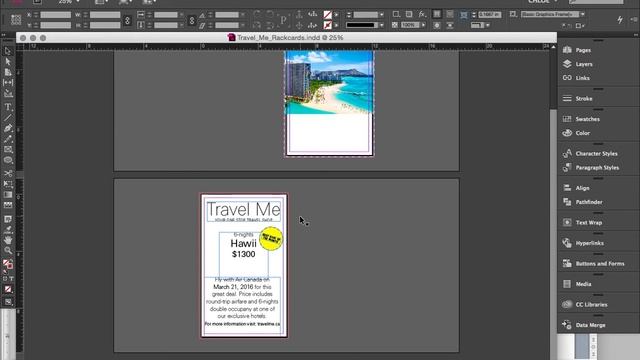This screenshot has height=360, width=640.
Task: Click the stroke color swatch in control bar
Action: coord(327,25)
